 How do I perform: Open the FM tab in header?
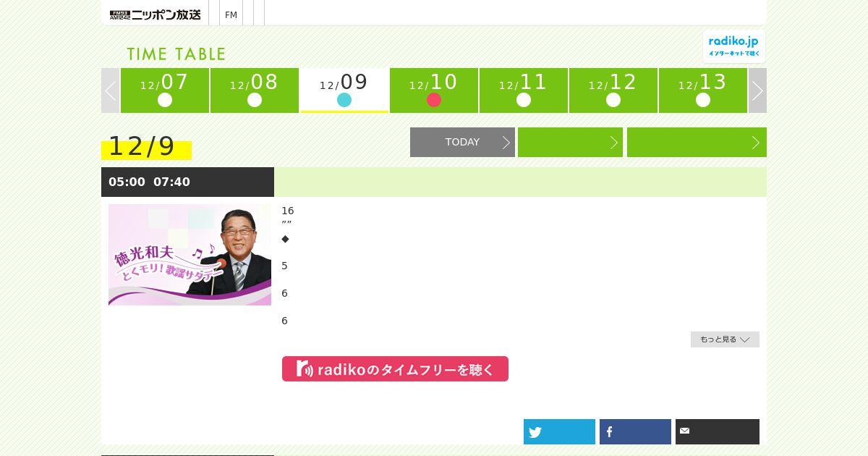tap(231, 14)
